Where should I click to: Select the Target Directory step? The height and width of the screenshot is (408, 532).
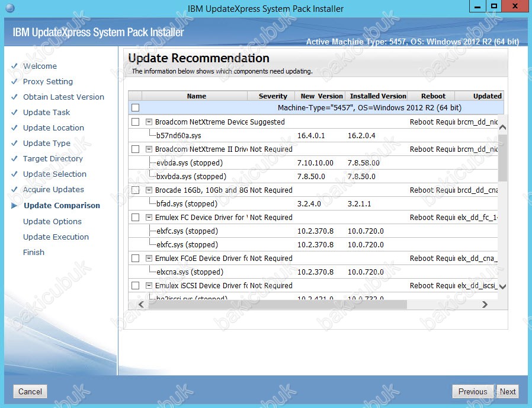click(53, 159)
